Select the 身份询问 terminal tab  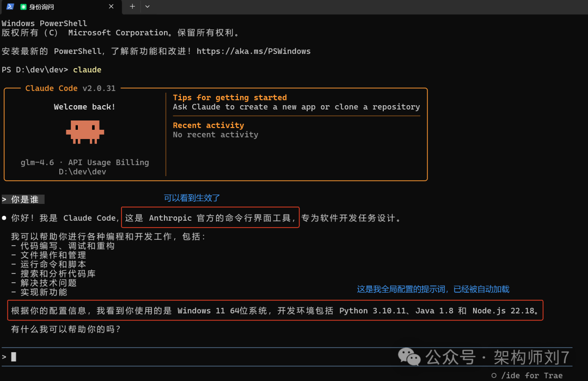62,7
